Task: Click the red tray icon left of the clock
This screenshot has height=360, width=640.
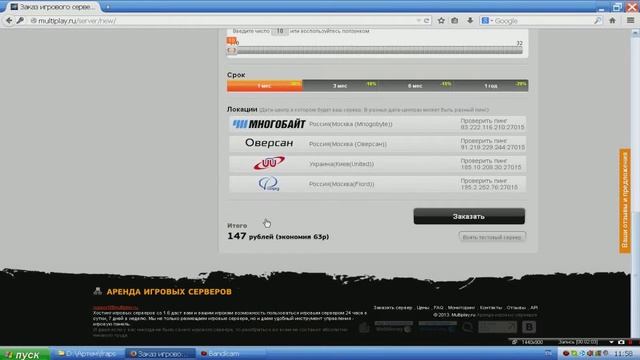Action: point(565,353)
